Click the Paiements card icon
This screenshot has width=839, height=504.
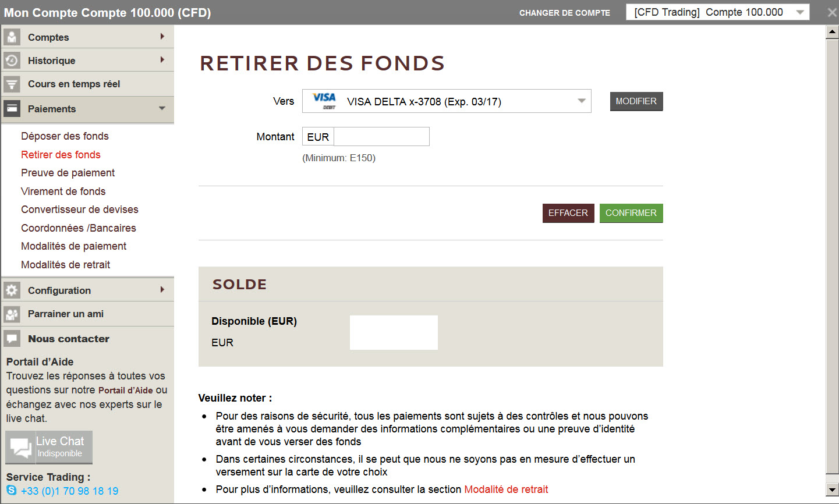pos(12,109)
